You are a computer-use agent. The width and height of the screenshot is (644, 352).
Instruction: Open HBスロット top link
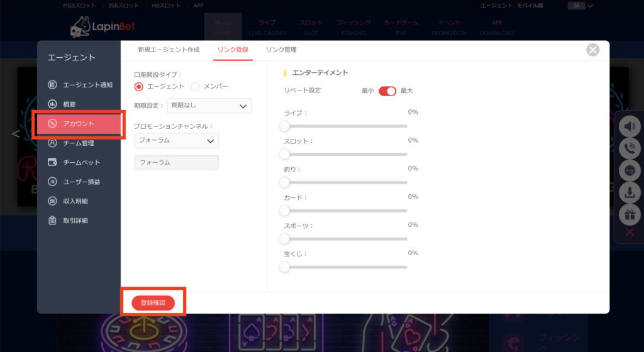click(x=166, y=5)
